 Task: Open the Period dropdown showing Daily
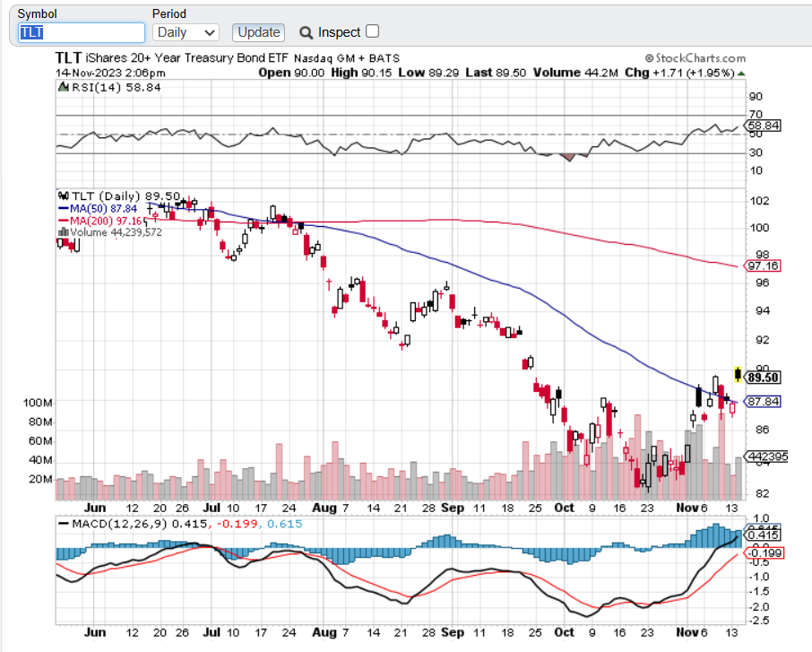(186, 32)
